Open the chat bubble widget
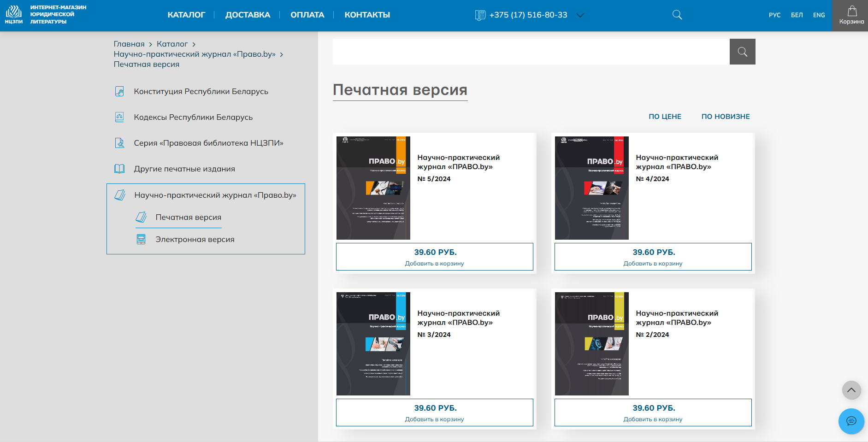 point(851,421)
